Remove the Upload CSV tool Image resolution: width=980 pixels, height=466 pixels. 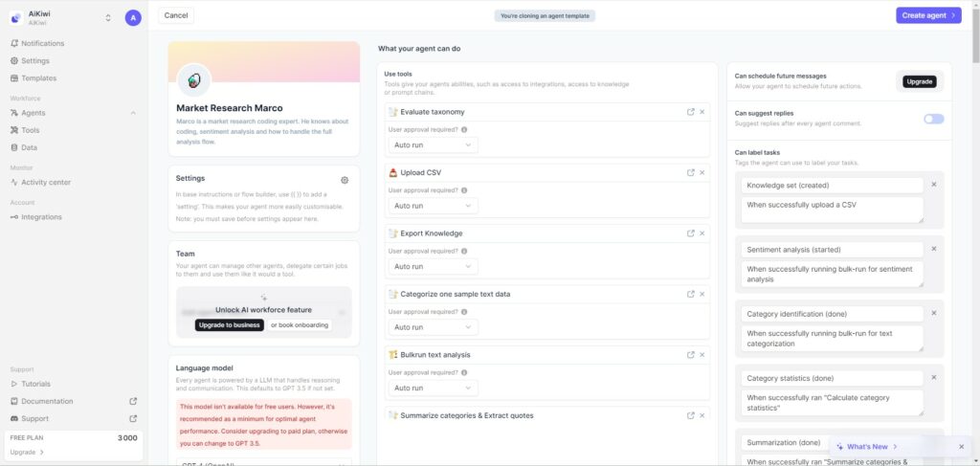(x=702, y=172)
